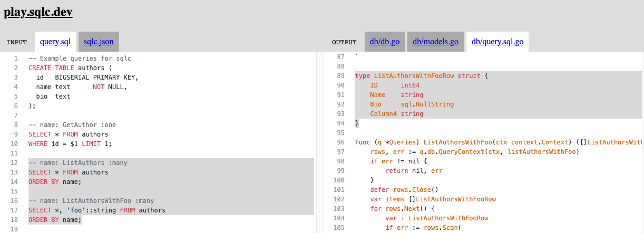Select the db/query.sql.go output tab

(497, 42)
